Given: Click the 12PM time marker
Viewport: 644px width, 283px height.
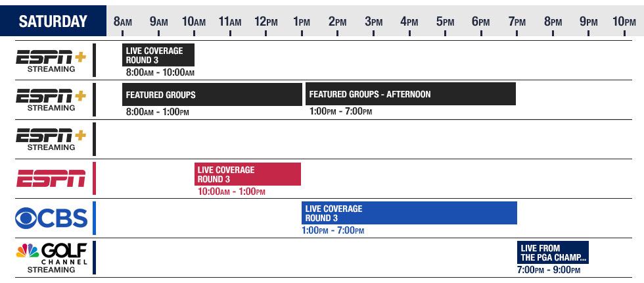Looking at the screenshot, I should coord(266,22).
